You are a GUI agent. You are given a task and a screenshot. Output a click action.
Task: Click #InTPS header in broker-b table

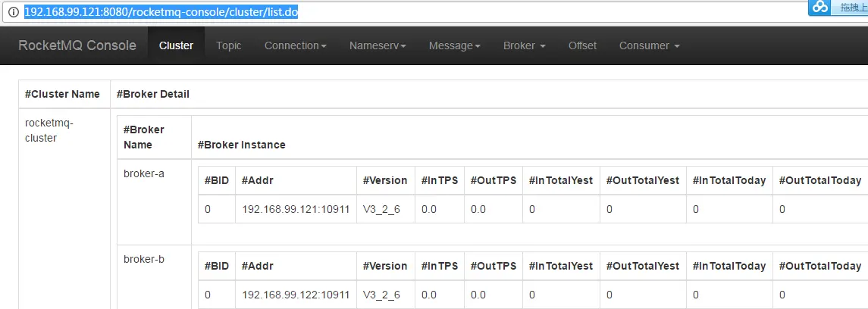440,265
